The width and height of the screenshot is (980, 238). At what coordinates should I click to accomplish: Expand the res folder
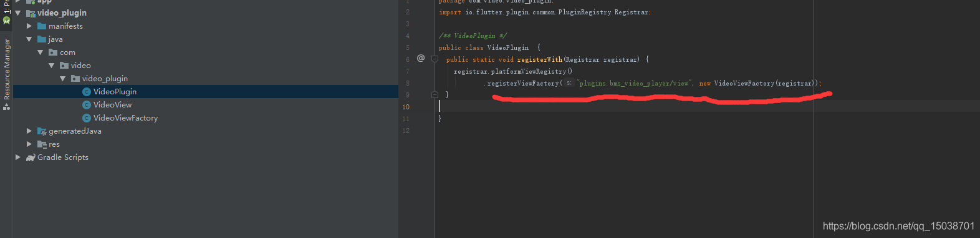coord(29,144)
